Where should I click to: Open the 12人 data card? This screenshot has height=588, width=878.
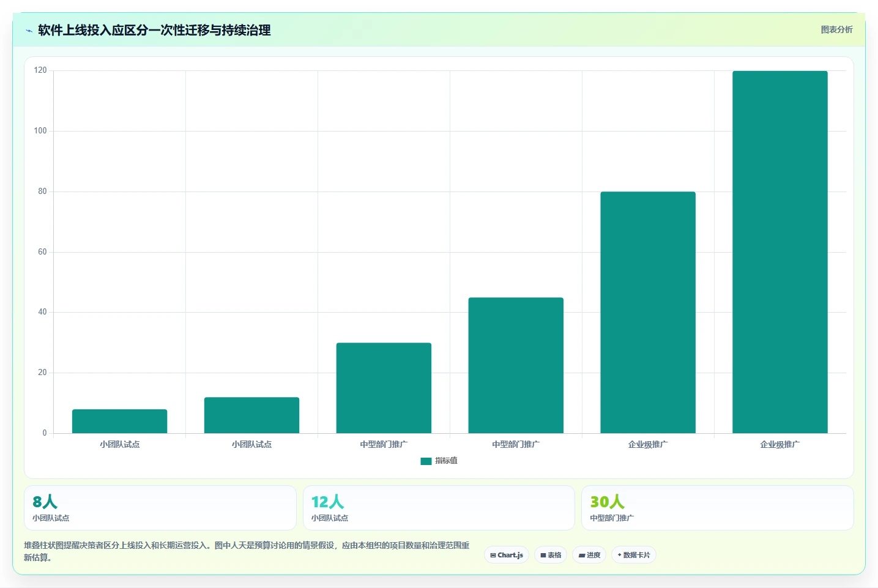coord(439,508)
